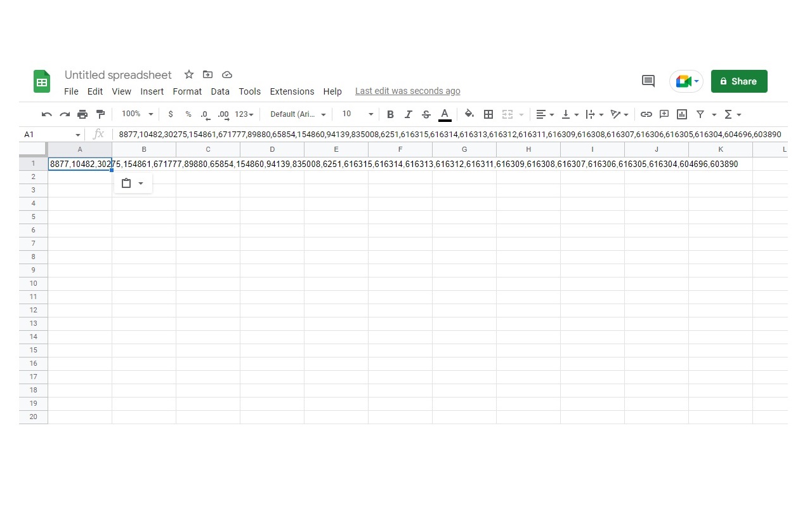This screenshot has width=812, height=508.
Task: Select column D by its header
Action: 272,149
